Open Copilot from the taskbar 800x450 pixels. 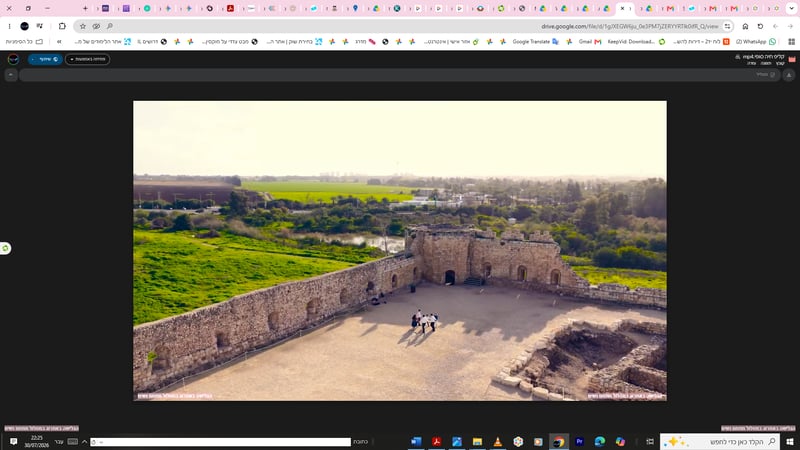620,441
